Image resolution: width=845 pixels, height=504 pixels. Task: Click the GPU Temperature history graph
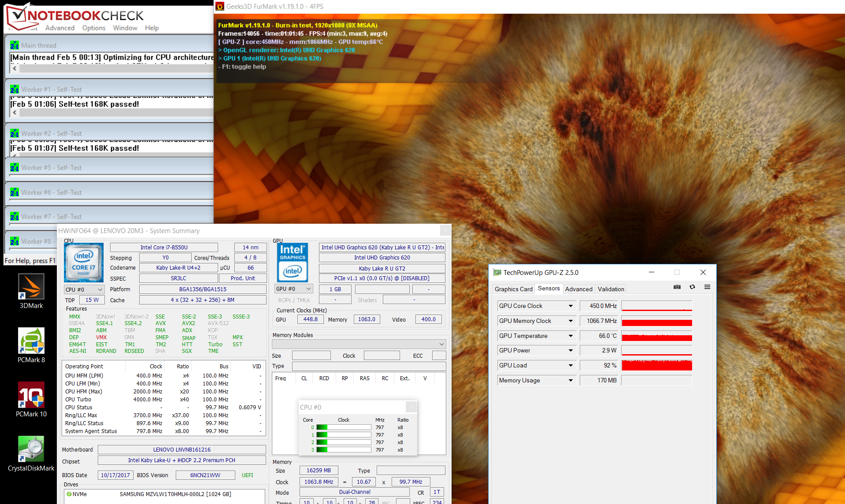click(656, 336)
